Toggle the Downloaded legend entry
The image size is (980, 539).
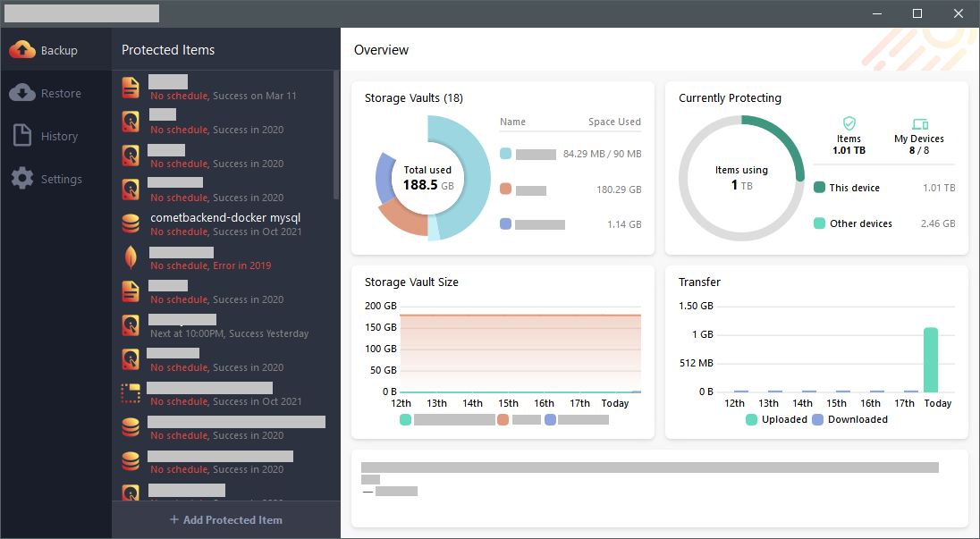pyautogui.click(x=849, y=419)
